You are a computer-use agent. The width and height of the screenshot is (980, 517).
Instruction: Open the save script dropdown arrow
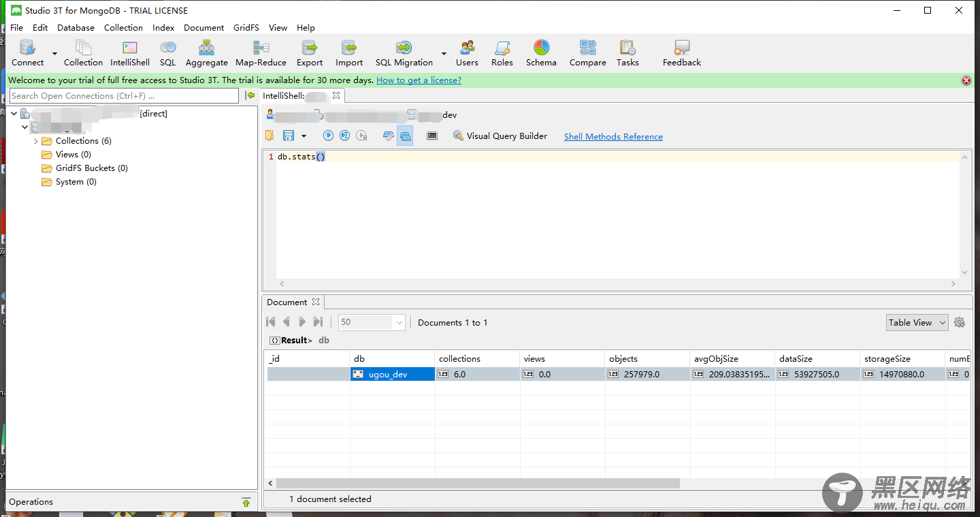pyautogui.click(x=304, y=136)
